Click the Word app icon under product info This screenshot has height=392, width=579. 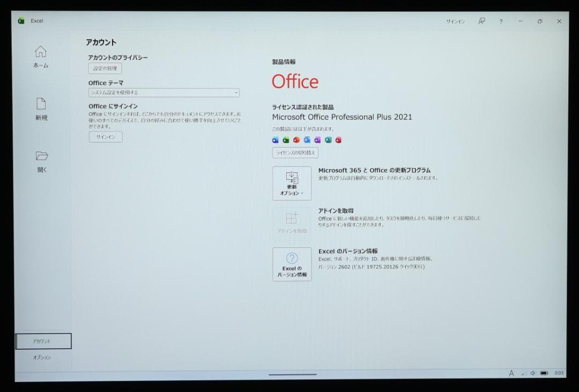pos(276,140)
